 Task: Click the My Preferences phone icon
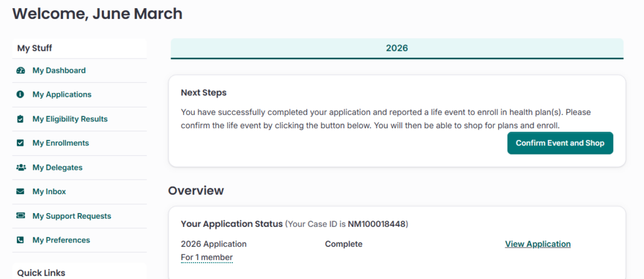click(x=21, y=240)
